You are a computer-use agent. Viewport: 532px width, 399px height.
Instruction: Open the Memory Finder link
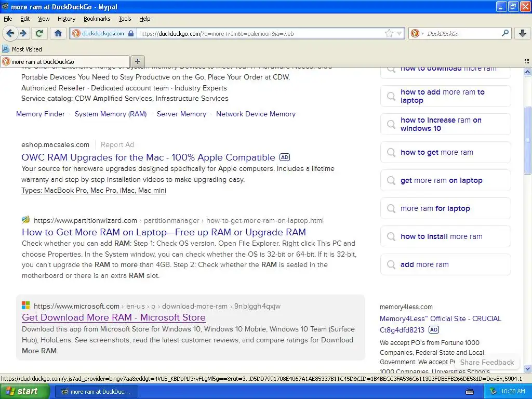point(41,114)
